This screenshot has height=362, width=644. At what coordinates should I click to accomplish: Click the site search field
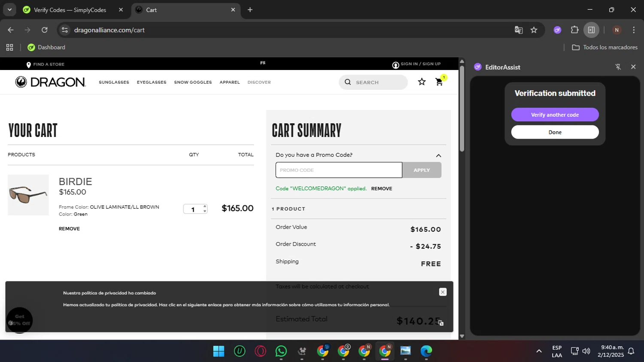(x=373, y=82)
